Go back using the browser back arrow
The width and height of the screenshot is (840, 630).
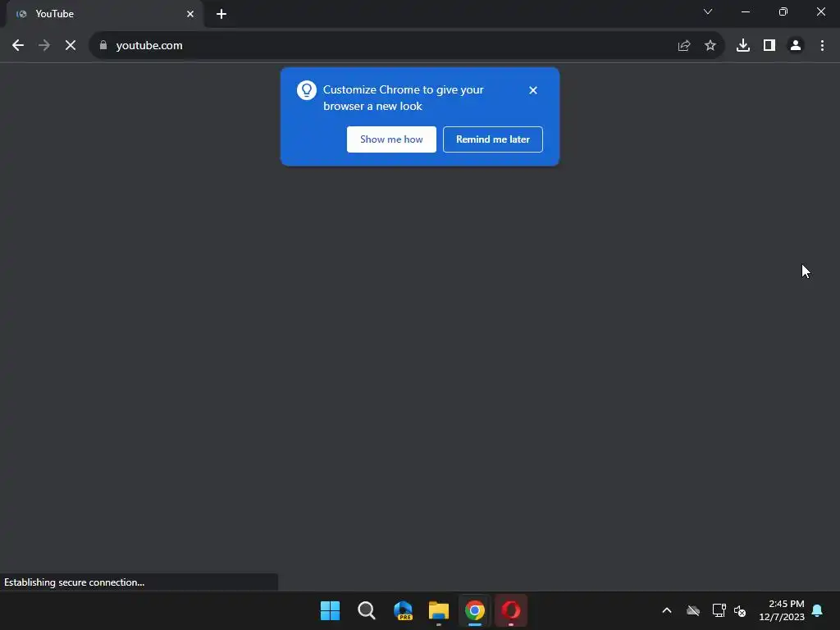point(18,46)
